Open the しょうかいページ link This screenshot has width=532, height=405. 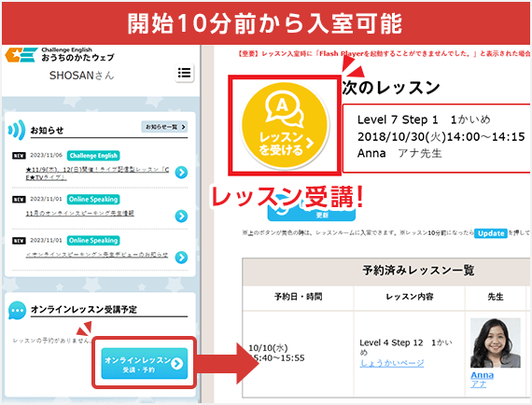tap(392, 363)
